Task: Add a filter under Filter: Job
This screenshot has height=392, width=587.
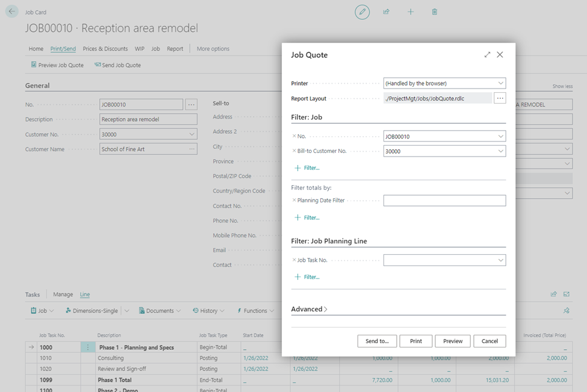Action: (307, 168)
